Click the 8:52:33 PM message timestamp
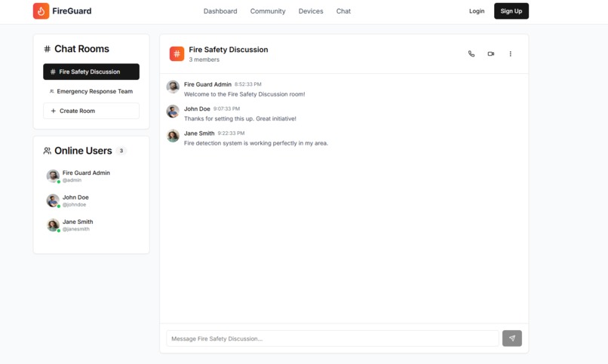608x364 pixels. pyautogui.click(x=247, y=84)
